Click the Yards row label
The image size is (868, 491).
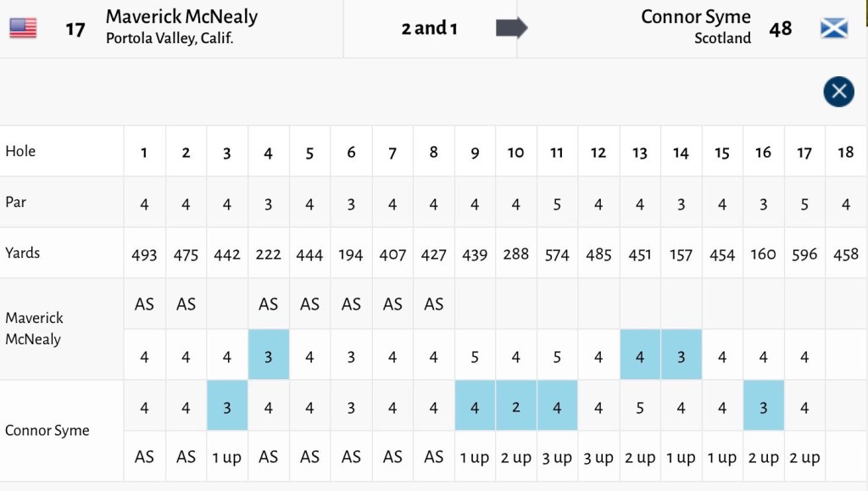[x=22, y=253]
